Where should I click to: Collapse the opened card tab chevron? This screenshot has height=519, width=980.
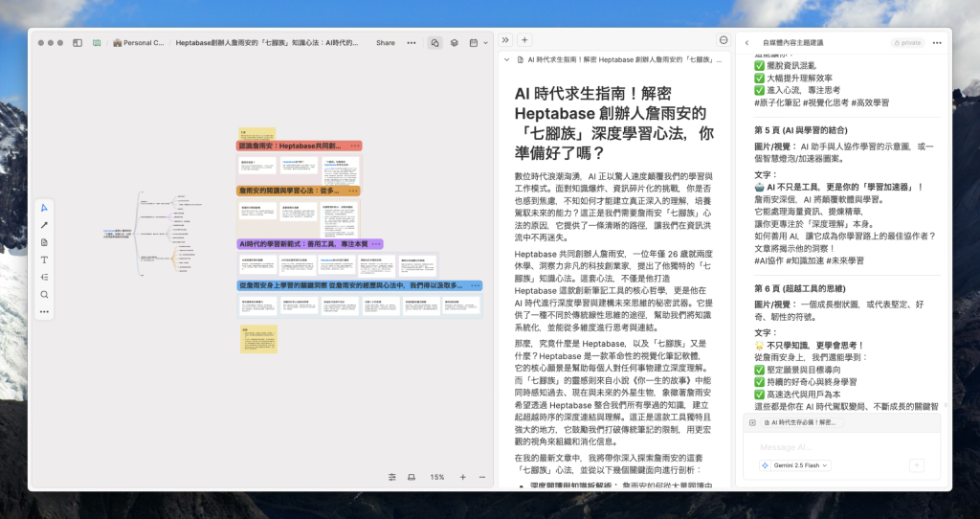[x=507, y=60]
